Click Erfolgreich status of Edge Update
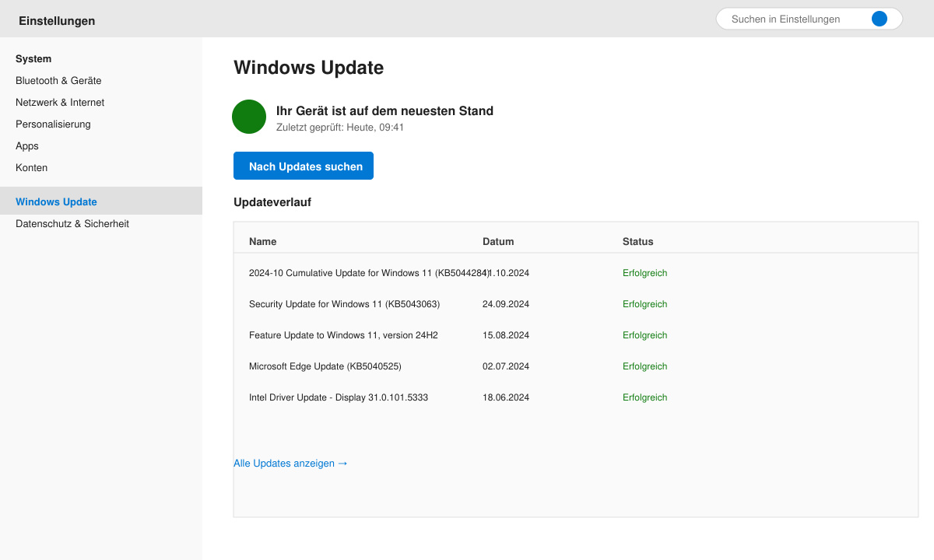Image resolution: width=934 pixels, height=560 pixels. (x=645, y=366)
